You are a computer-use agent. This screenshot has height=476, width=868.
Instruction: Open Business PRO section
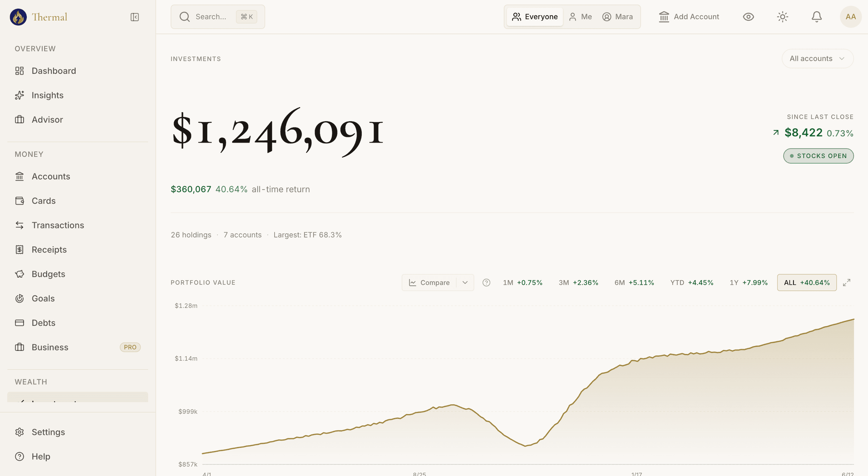(78, 347)
